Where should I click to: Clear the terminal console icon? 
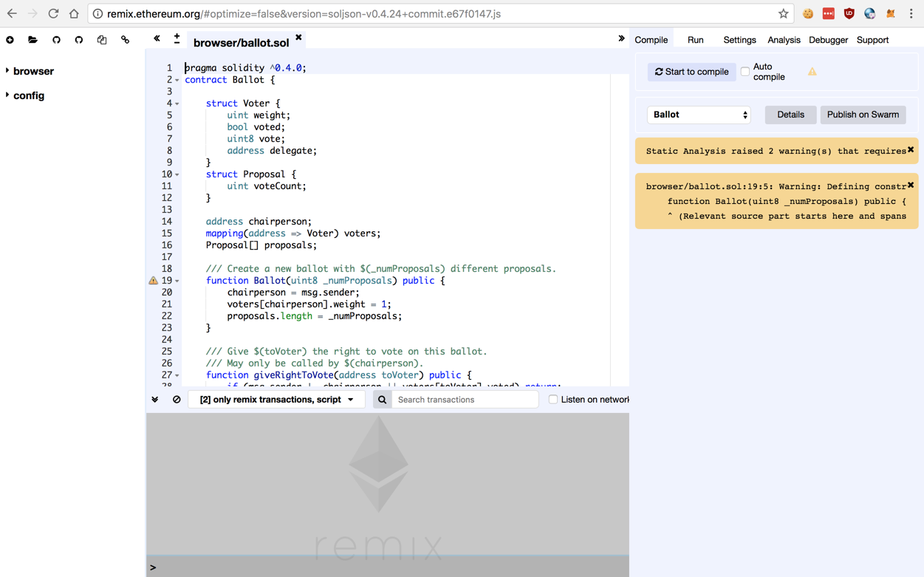tap(177, 400)
